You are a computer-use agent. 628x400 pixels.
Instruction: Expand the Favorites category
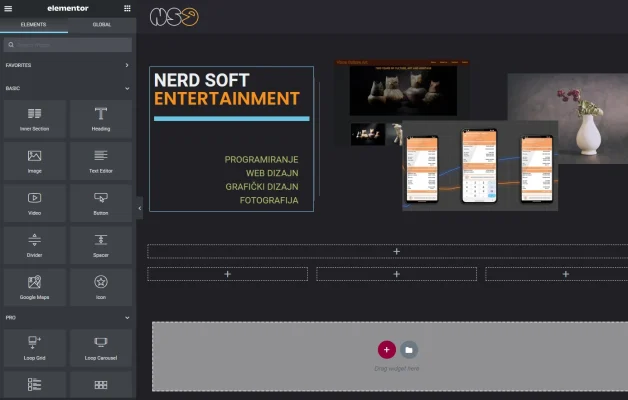point(127,65)
